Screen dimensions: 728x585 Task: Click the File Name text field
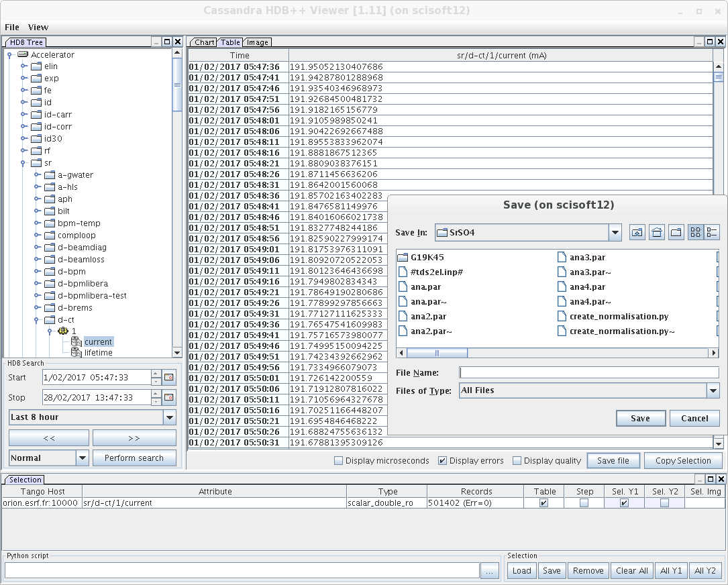click(588, 373)
